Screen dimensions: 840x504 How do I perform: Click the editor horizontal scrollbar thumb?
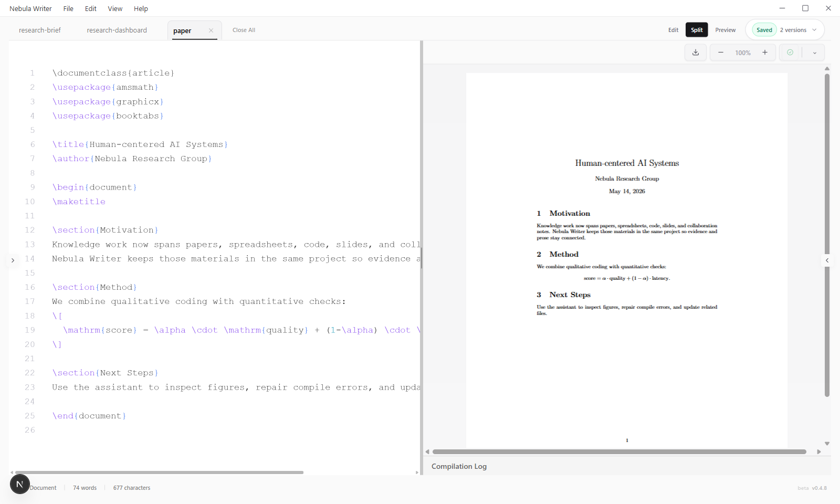[159, 472]
